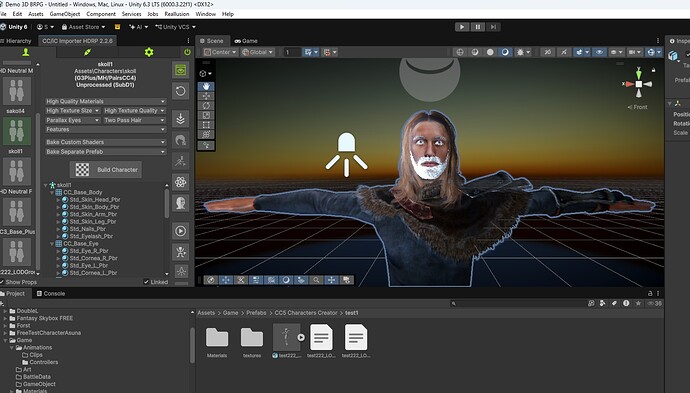
Task: Select the Scale tool in Scene toolbar
Action: pyautogui.click(x=206, y=115)
